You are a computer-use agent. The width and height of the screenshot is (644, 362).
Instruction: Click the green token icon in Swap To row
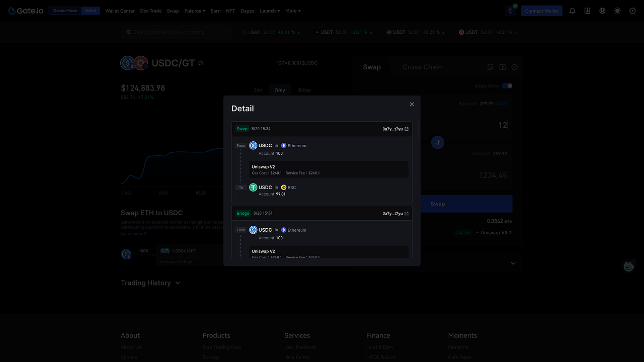[x=253, y=188]
